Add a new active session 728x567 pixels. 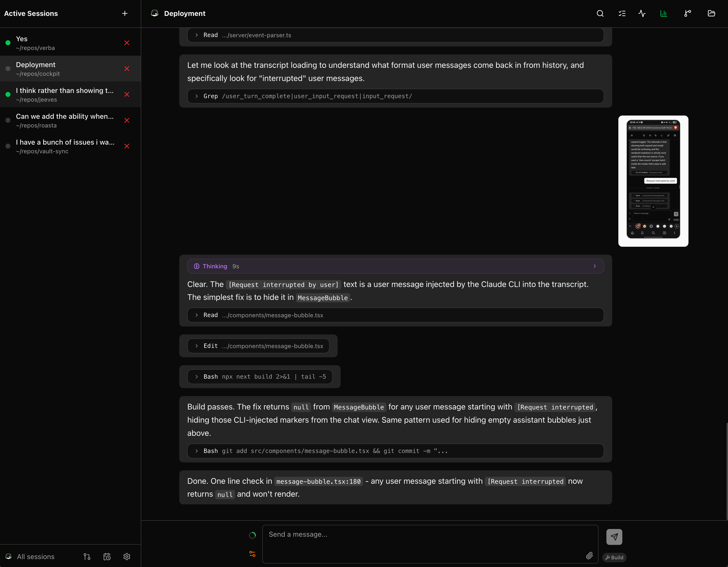point(125,13)
